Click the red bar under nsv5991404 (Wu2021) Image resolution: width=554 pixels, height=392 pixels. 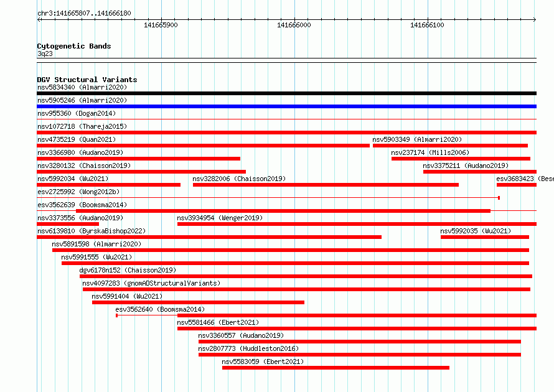point(198,302)
